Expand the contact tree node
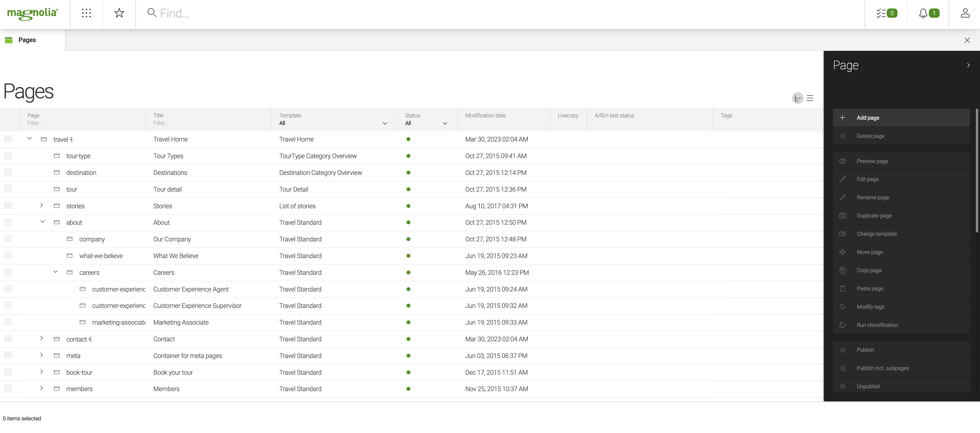 [42, 338]
